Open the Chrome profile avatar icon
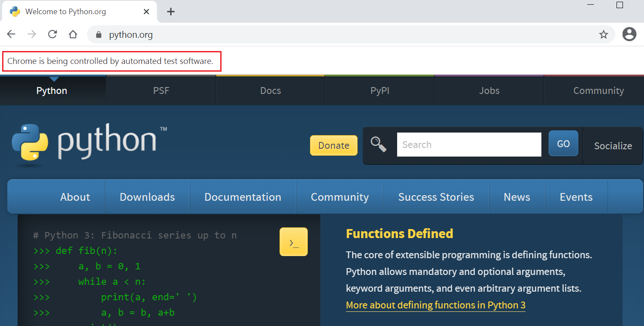 click(x=629, y=34)
